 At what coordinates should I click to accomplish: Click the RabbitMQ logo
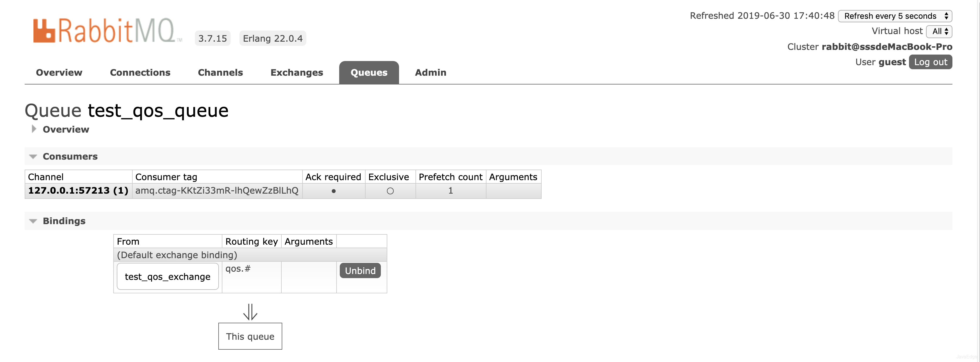(x=107, y=31)
